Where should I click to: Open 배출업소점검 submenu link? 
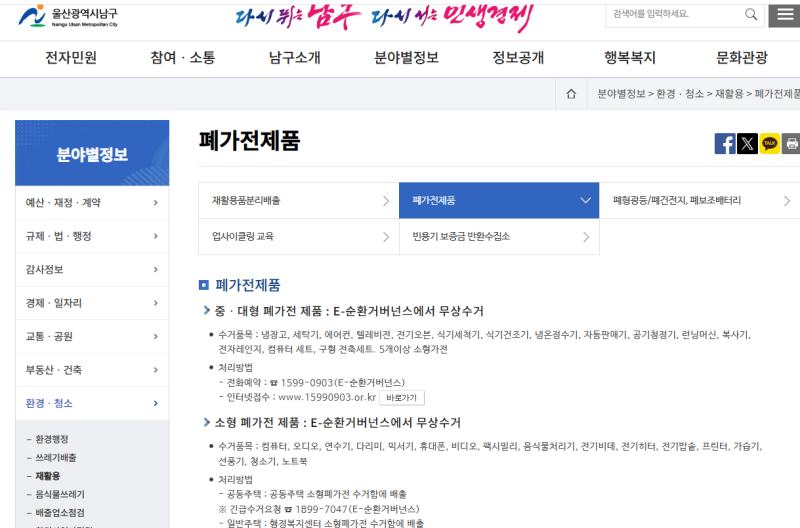click(60, 513)
